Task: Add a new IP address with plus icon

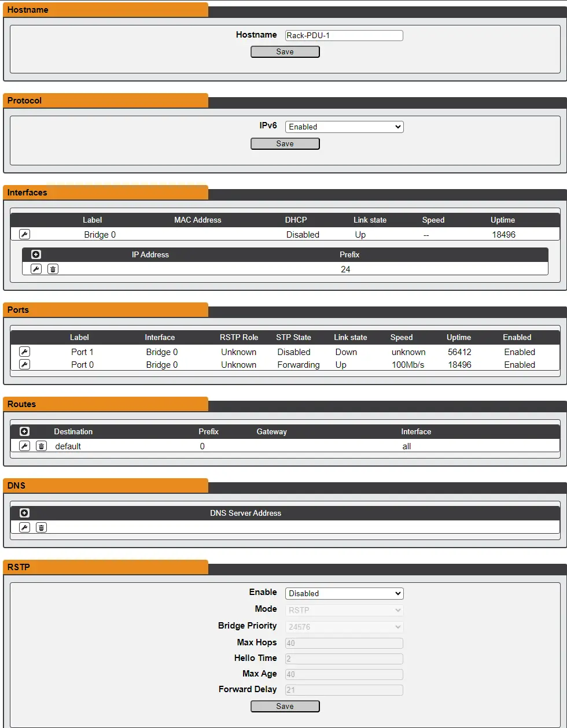Action: click(x=36, y=254)
